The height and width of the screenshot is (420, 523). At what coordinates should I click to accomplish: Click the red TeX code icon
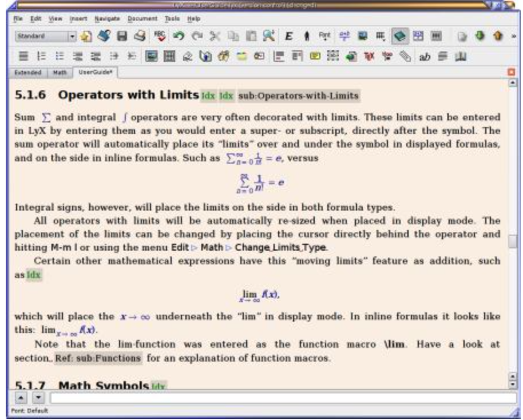click(x=369, y=56)
